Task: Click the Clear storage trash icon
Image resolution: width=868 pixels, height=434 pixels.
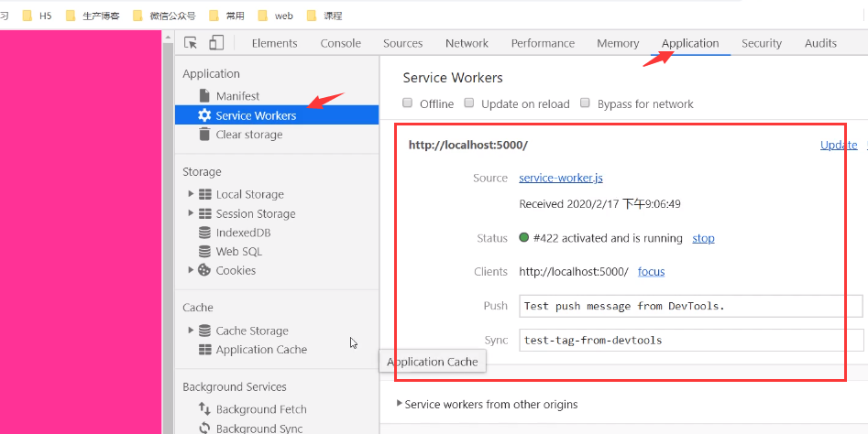Action: [204, 135]
